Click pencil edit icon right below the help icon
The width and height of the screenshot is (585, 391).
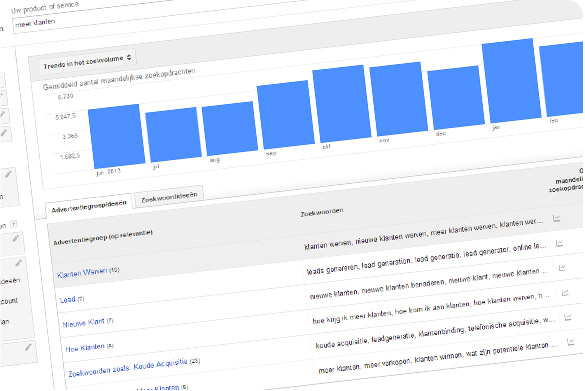point(15,238)
